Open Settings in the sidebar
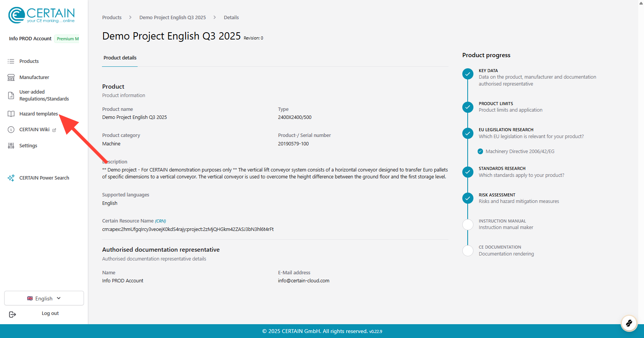644x338 pixels. [x=28, y=146]
